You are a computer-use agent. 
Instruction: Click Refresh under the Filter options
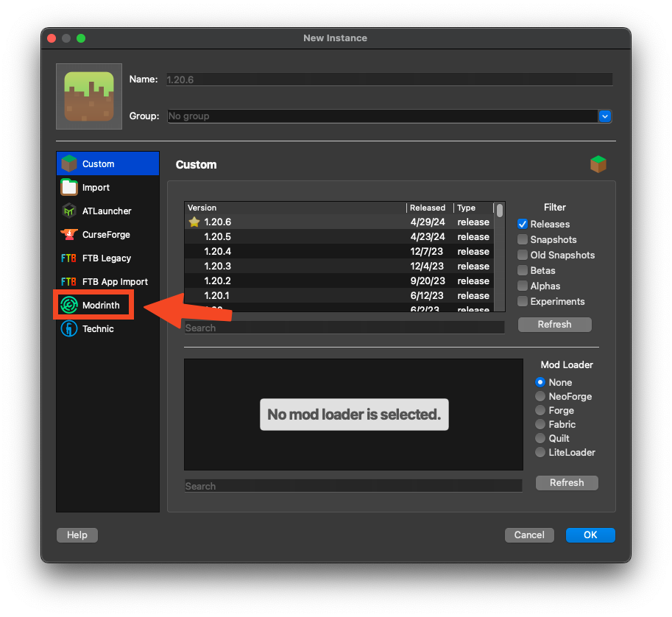coord(554,325)
